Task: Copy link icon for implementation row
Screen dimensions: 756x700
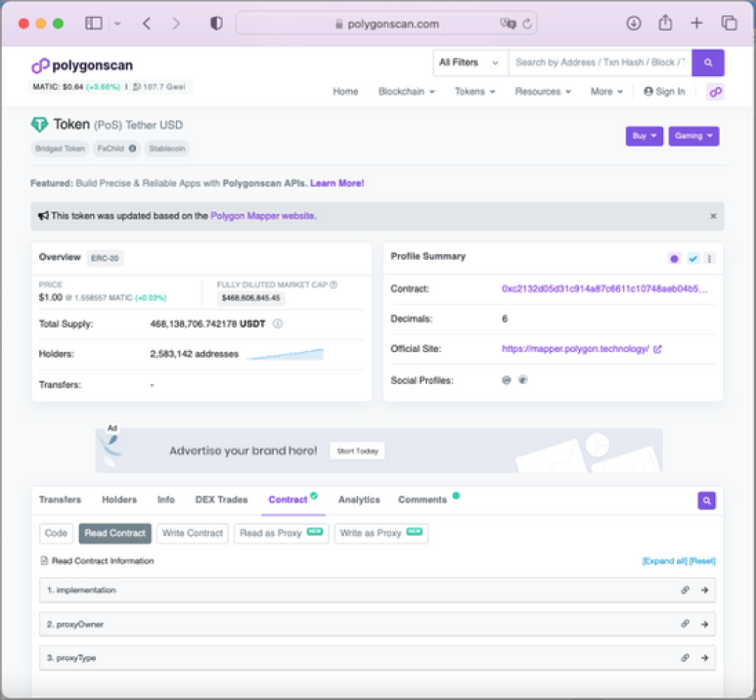Action: pos(684,590)
